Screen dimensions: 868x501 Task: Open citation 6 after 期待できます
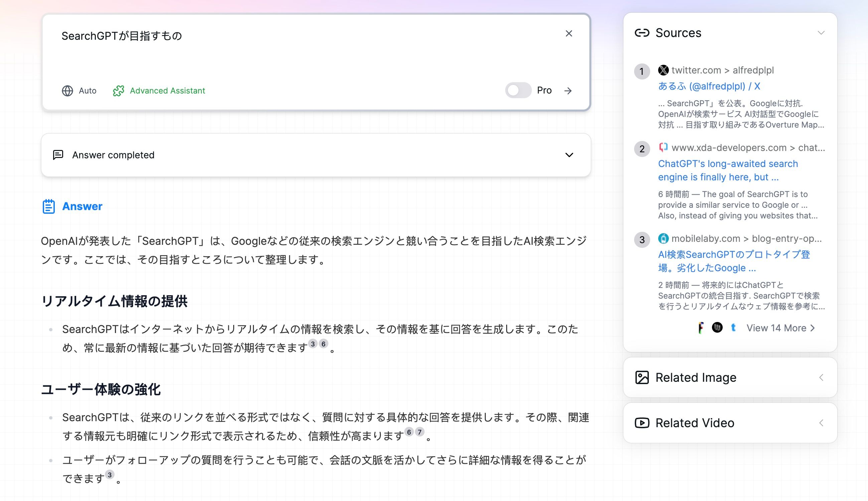point(323,344)
